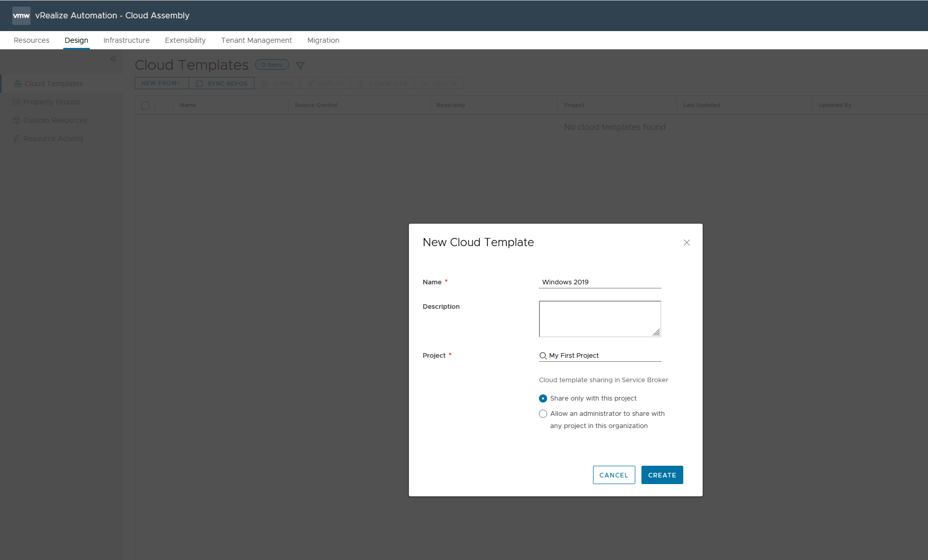This screenshot has height=560, width=928.
Task: Click the Sync Repos refresh icon
Action: (199, 84)
